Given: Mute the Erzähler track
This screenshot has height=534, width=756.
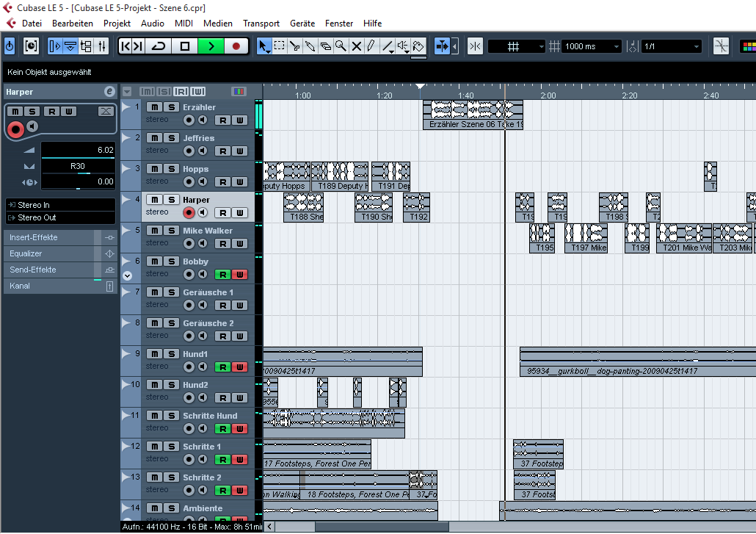Looking at the screenshot, I should (154, 107).
